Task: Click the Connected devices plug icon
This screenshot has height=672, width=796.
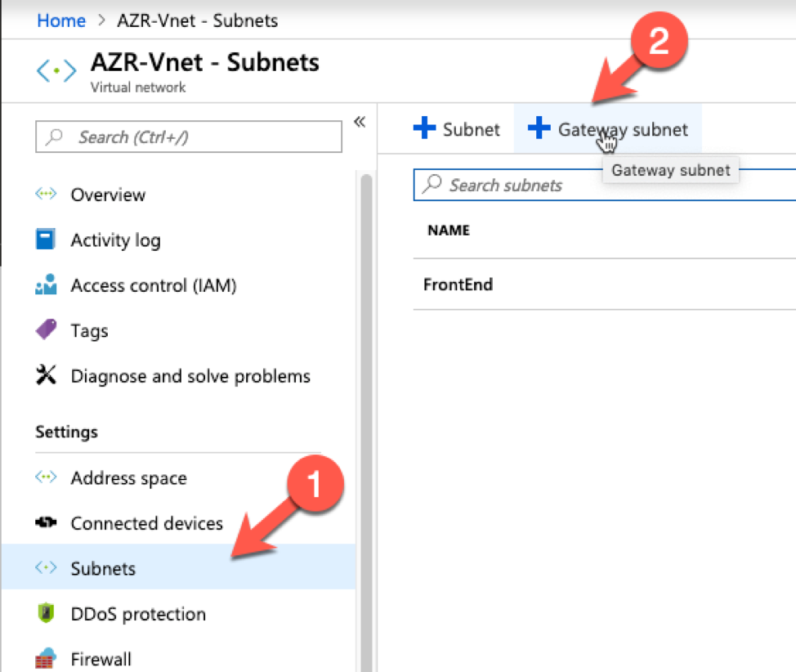Action: (x=46, y=522)
